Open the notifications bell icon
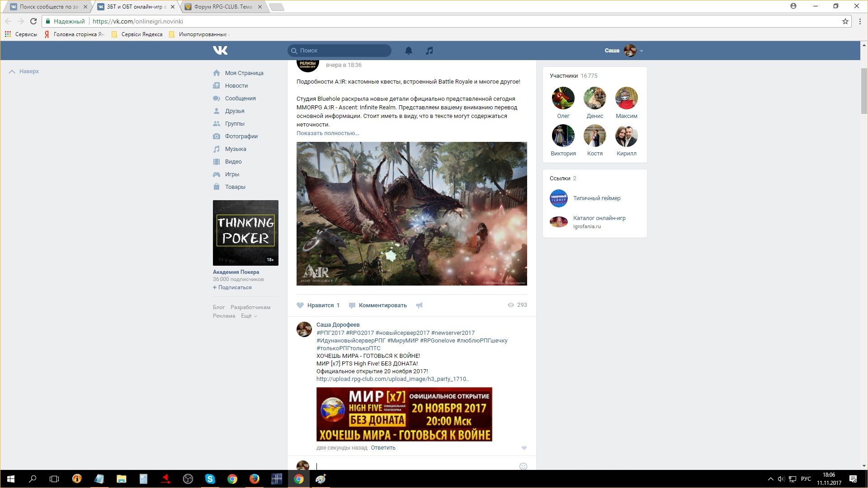This screenshot has width=868, height=488. [x=409, y=51]
